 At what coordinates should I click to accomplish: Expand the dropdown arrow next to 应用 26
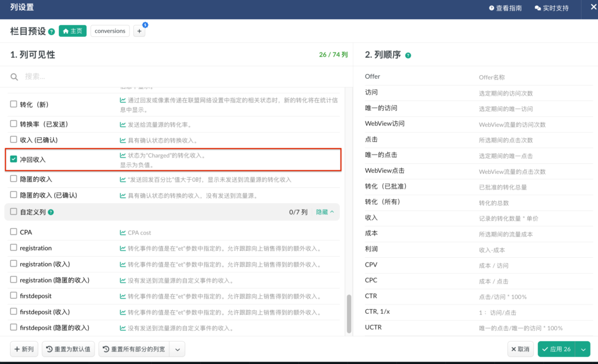pos(582,349)
